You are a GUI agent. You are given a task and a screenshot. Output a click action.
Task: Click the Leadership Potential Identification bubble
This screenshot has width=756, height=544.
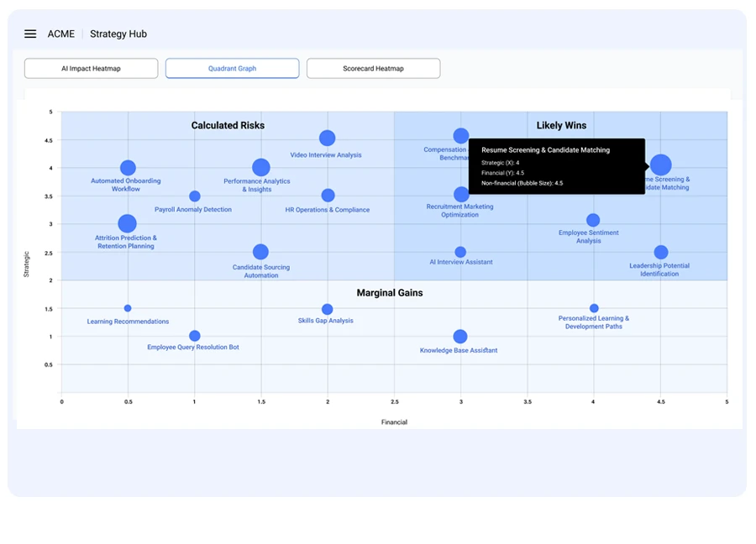click(661, 253)
